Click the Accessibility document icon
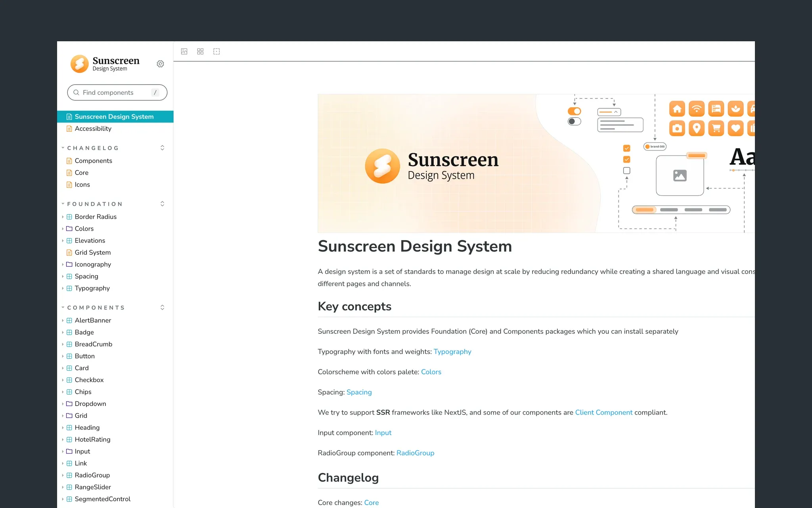 (x=69, y=129)
